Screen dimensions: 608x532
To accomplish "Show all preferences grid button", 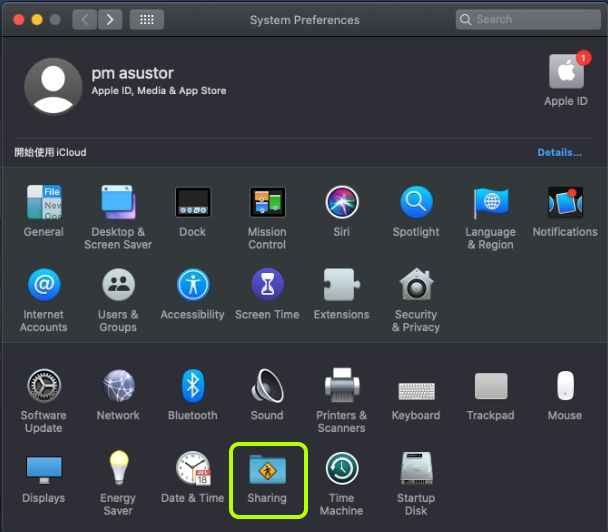I will [x=147, y=19].
